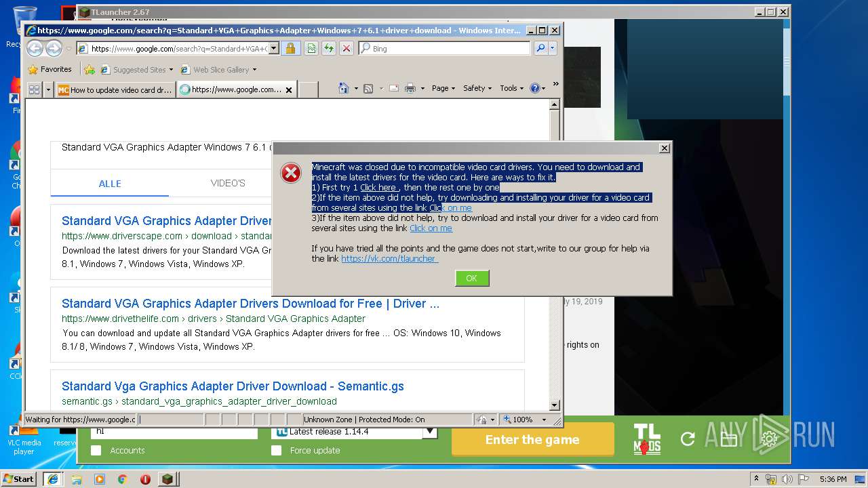Click OK in the Minecraft error dialog
This screenshot has width=868, height=488.
tap(472, 278)
